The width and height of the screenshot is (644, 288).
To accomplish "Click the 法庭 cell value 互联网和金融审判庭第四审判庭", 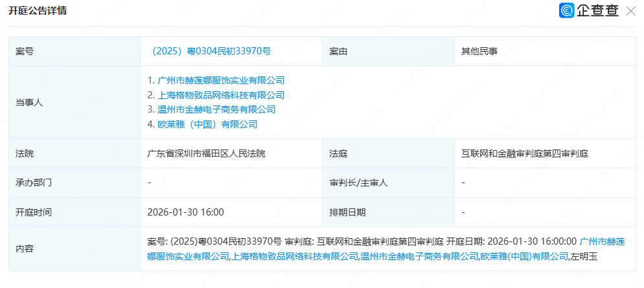I will pos(524,153).
